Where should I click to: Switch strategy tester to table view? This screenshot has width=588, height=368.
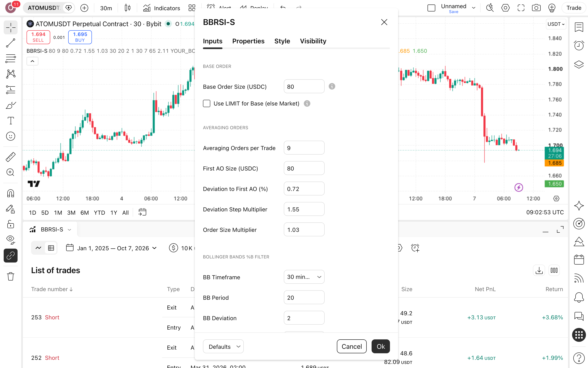click(51, 248)
